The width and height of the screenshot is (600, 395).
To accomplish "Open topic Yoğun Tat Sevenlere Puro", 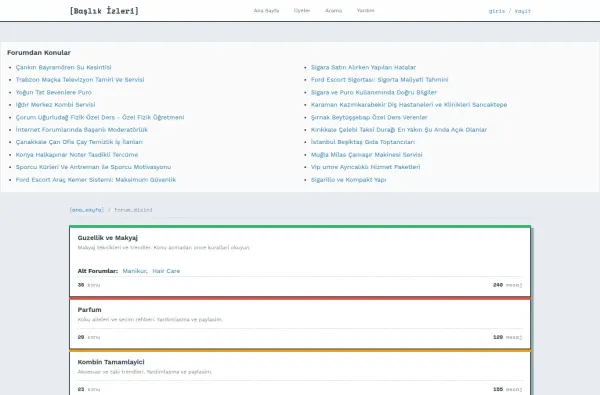I will click(x=54, y=92).
